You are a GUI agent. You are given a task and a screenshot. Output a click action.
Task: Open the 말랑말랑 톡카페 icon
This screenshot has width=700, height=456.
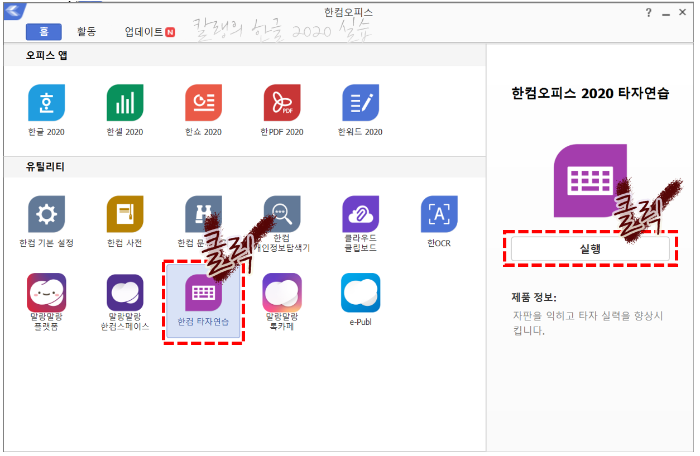pos(282,293)
